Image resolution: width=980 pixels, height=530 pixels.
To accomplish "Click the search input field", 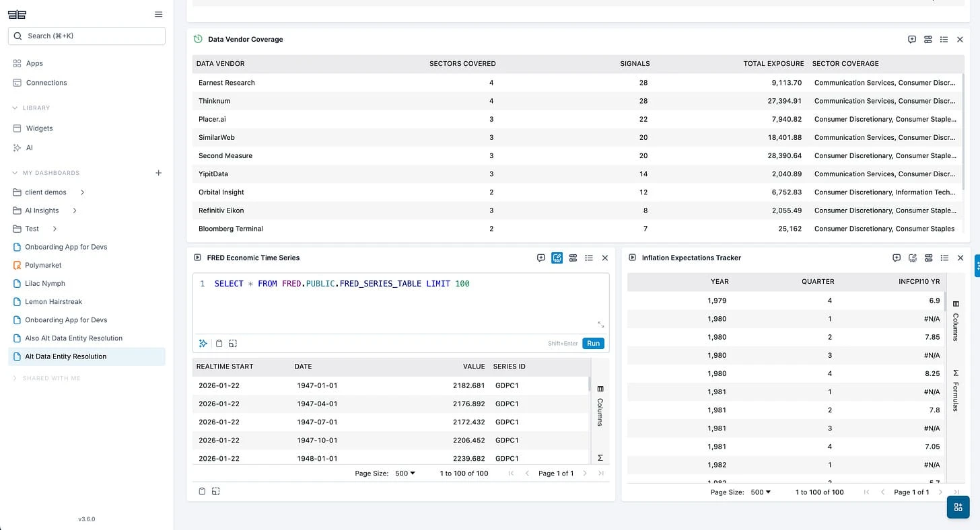I will [x=86, y=36].
